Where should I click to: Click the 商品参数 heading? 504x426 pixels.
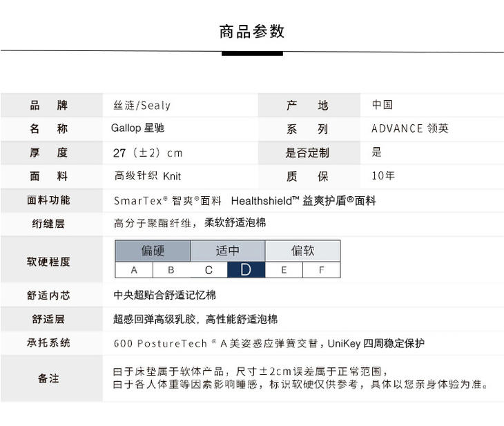(x=252, y=32)
